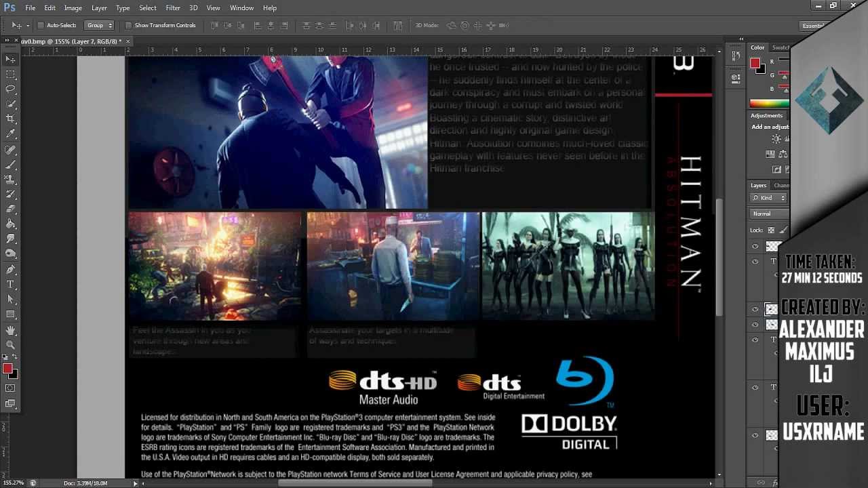868x488 pixels.
Task: Select the Lasso tool
Action: [11, 89]
